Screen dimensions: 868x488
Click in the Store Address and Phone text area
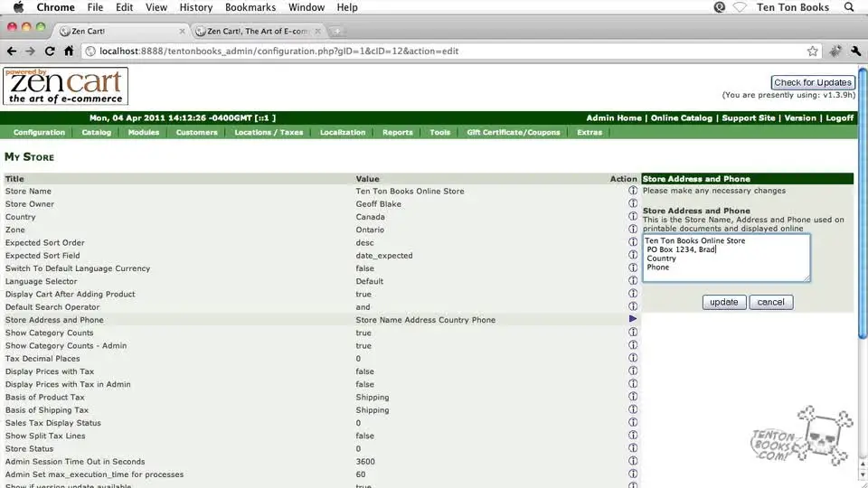pos(726,258)
